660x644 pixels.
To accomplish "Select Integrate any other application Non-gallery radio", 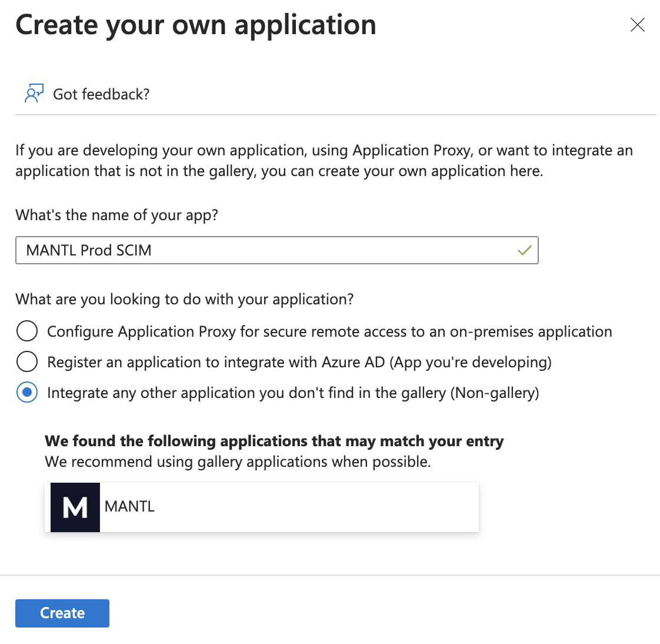I will coord(27,393).
